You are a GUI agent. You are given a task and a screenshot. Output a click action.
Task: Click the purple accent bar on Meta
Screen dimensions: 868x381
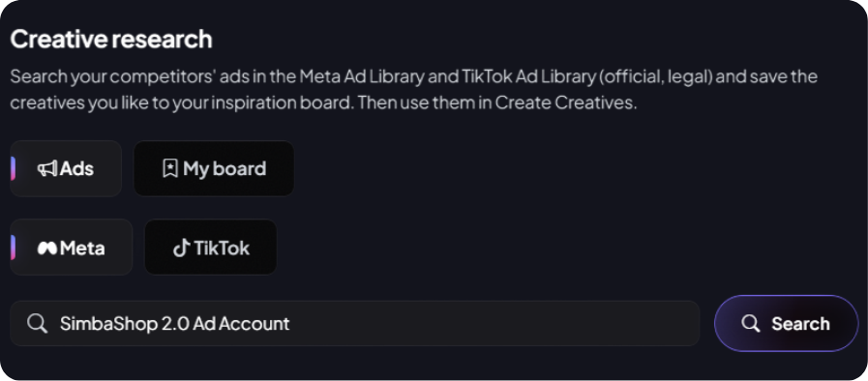tap(13, 248)
